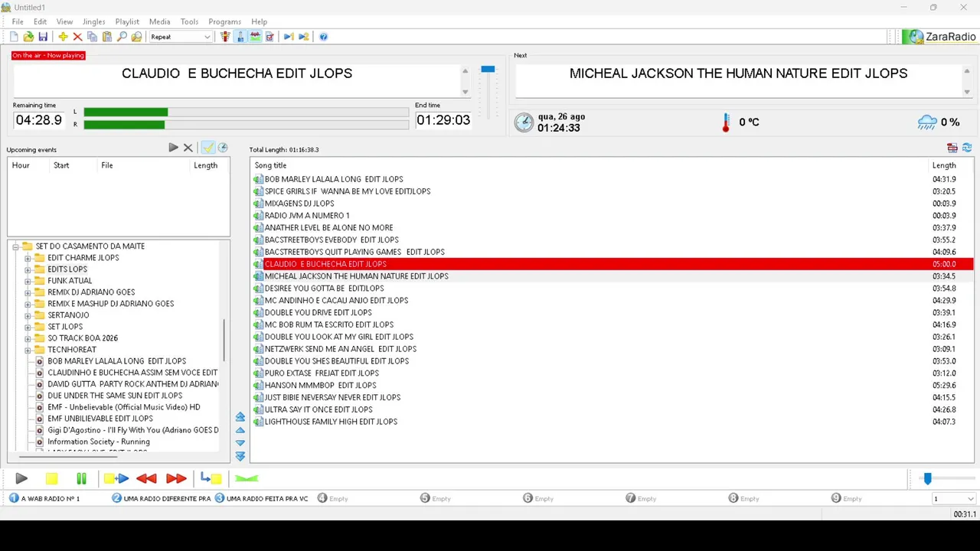Add a track with the yellow plus icon
The height and width of the screenshot is (551, 980).
click(63, 37)
